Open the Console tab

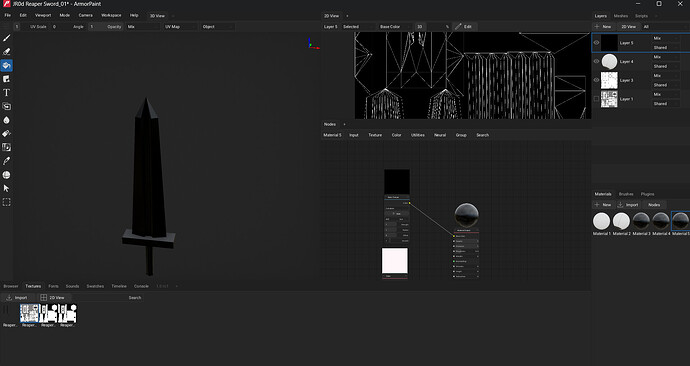pos(141,286)
